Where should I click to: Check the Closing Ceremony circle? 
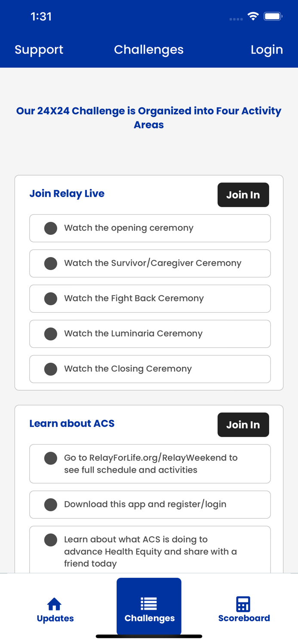point(51,369)
